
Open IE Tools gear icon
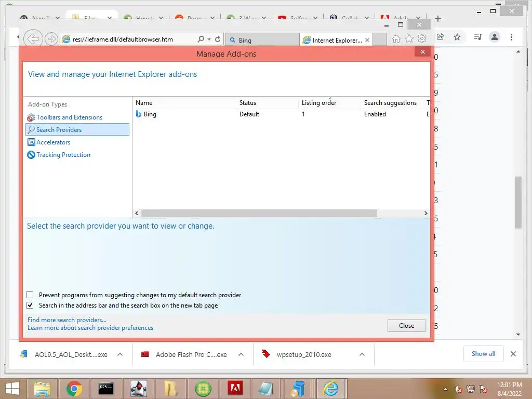422,38
